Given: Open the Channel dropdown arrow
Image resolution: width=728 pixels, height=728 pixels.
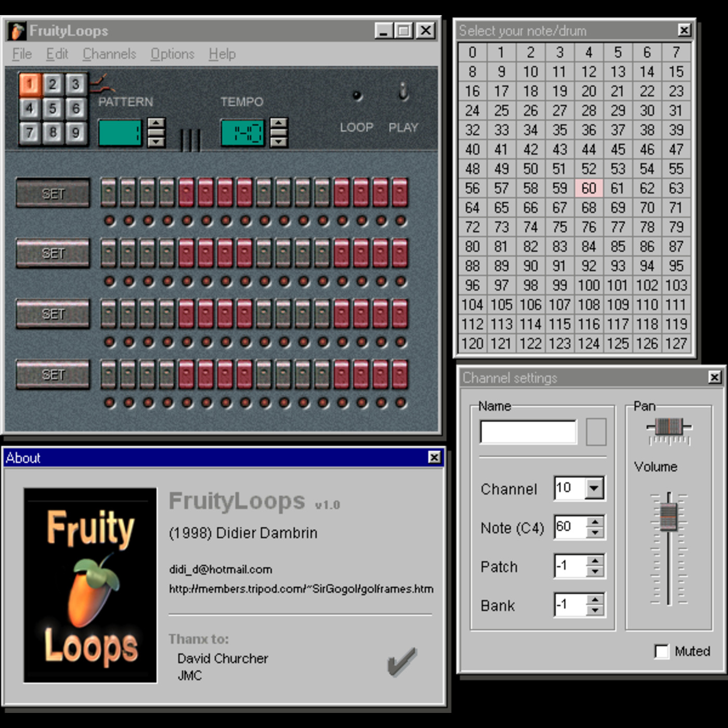Looking at the screenshot, I should click(x=594, y=488).
